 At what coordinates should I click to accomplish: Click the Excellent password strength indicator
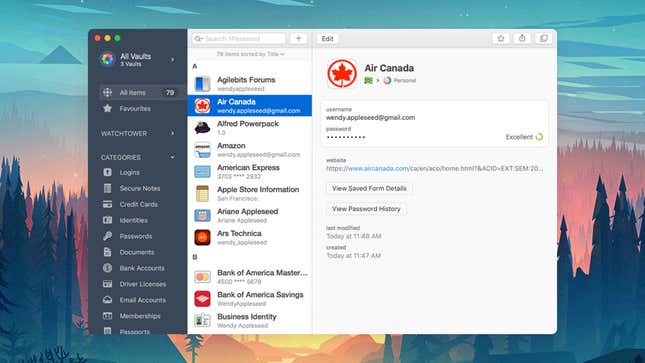[524, 137]
